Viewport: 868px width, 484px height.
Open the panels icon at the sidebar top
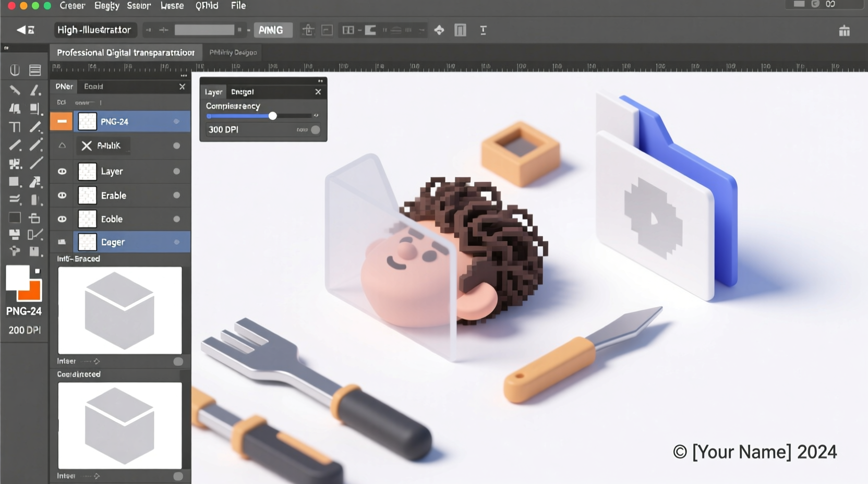click(35, 69)
